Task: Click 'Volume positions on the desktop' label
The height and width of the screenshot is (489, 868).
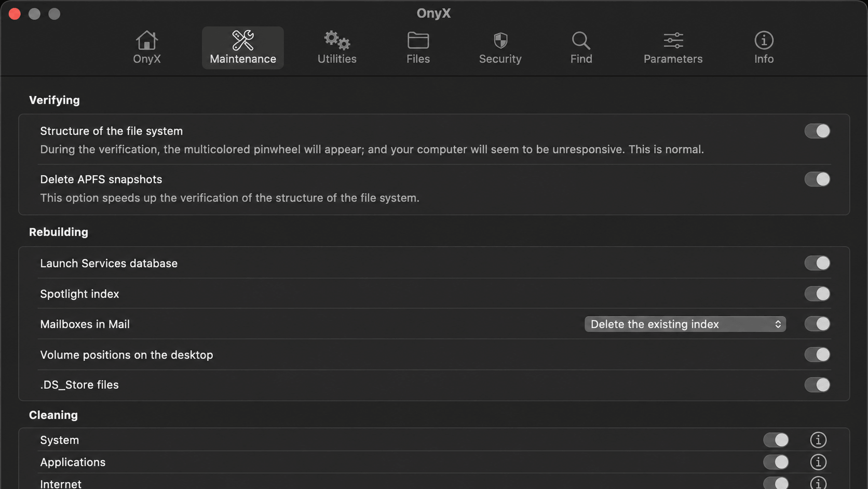Action: tap(127, 354)
